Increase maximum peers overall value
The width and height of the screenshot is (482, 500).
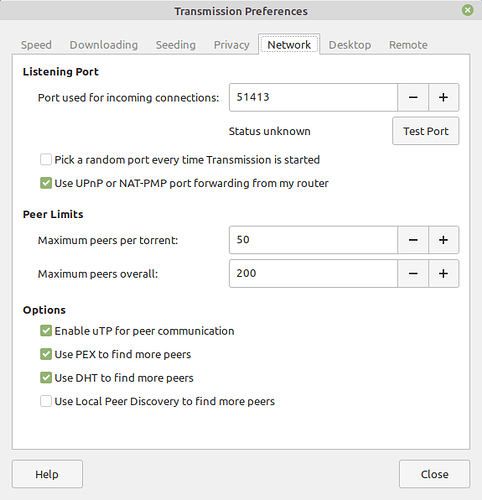[x=443, y=274]
